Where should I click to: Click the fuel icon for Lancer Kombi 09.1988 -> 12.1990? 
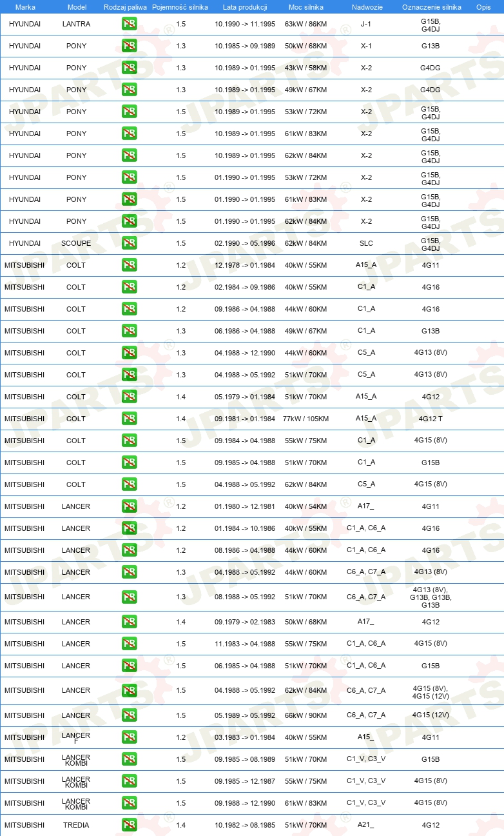click(129, 804)
